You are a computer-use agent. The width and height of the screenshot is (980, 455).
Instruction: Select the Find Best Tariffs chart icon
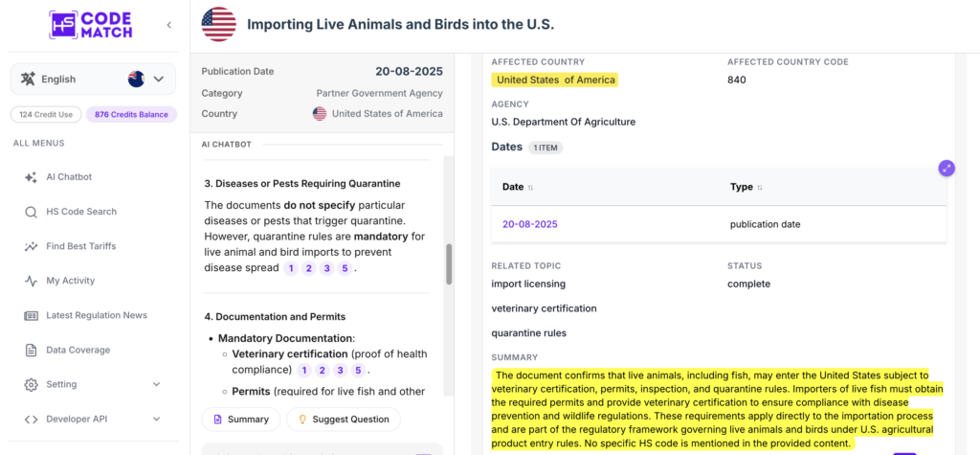[31, 246]
